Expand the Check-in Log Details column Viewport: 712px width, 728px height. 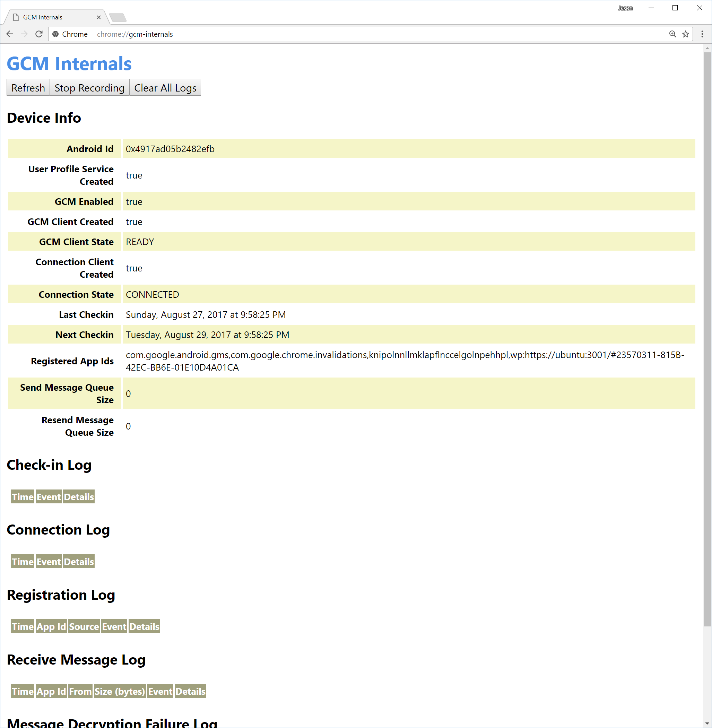[79, 497]
